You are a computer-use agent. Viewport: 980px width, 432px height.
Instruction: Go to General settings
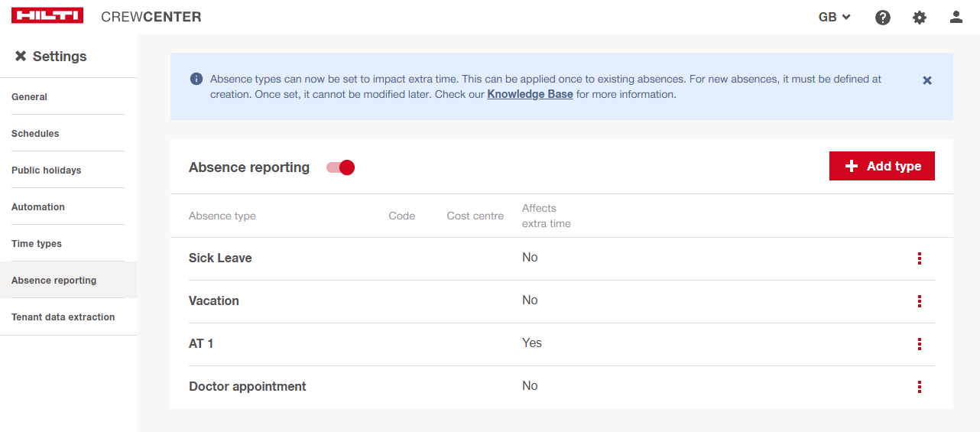[x=29, y=97]
